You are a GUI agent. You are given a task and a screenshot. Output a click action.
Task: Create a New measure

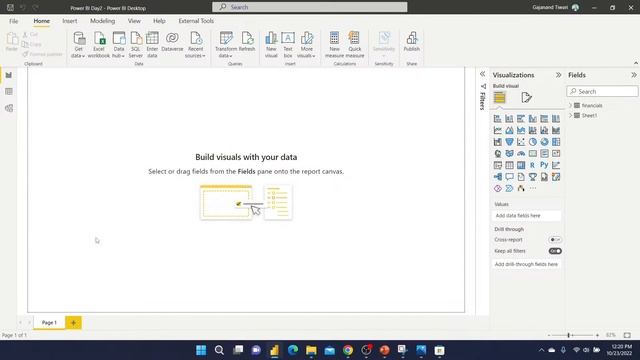tap(334, 45)
